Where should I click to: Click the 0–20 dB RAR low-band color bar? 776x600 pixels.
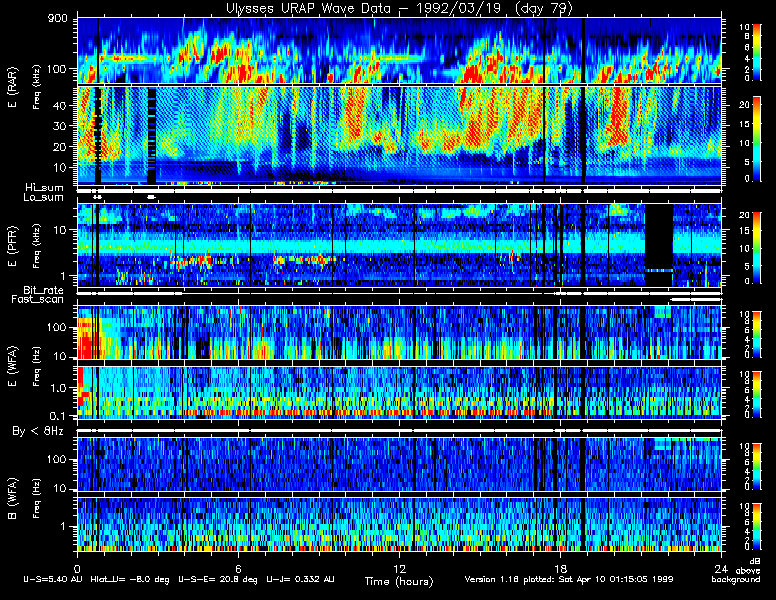click(x=757, y=139)
